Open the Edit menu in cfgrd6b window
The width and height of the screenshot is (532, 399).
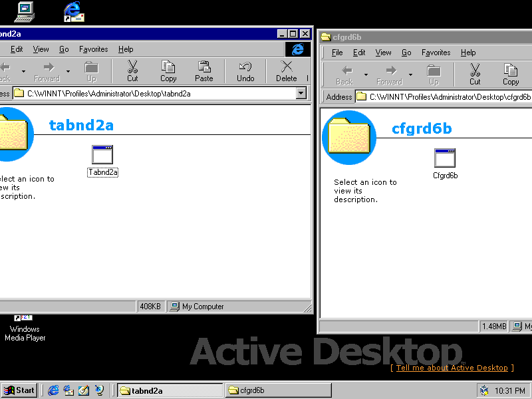click(359, 53)
